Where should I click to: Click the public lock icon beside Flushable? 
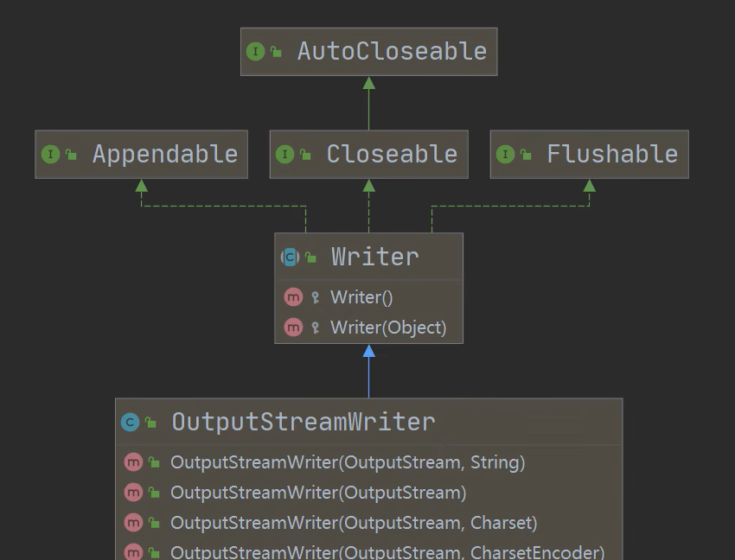pos(526,154)
